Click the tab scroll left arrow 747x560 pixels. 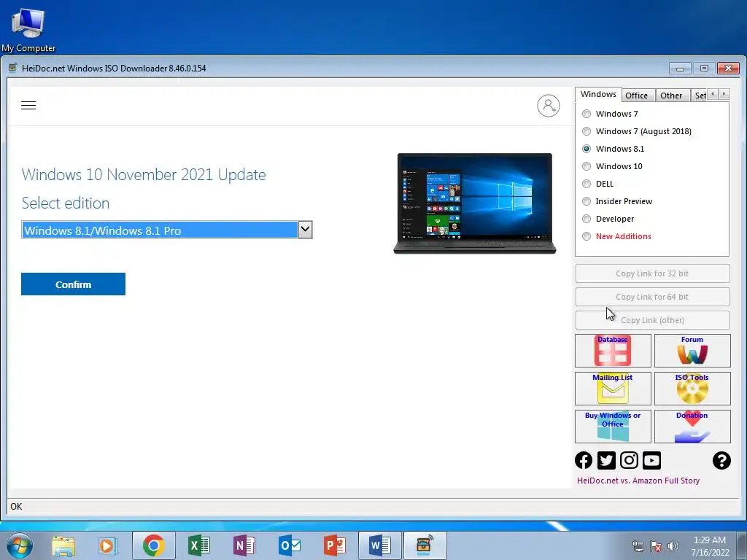click(713, 94)
